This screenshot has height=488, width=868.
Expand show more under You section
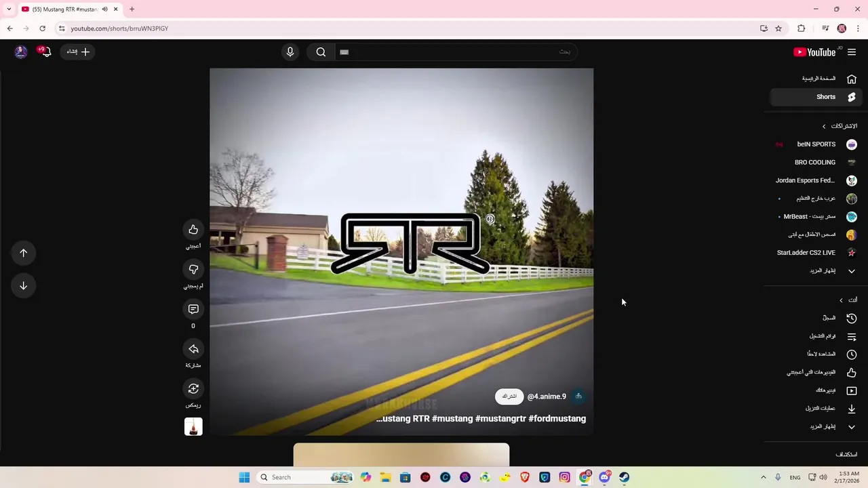(851, 427)
